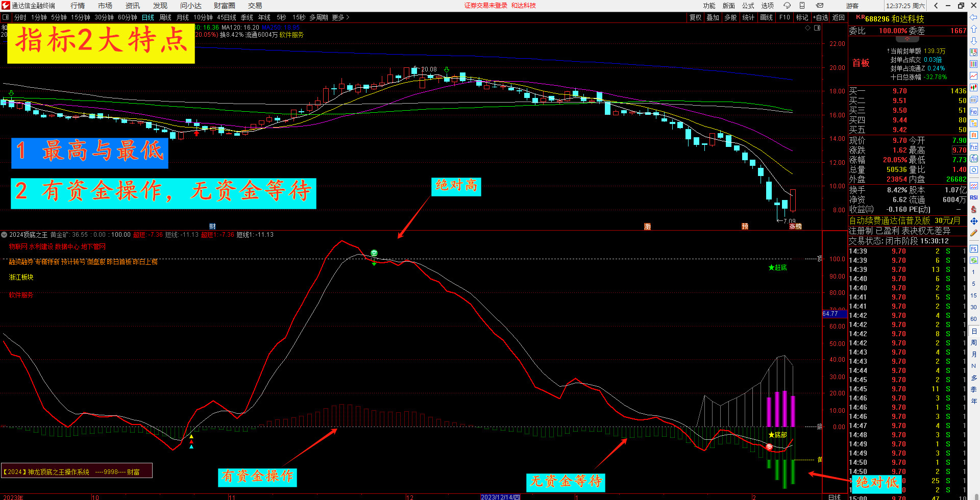The image size is (980, 500).
Task: Open the 多周期 multi-period option
Action: [x=318, y=17]
